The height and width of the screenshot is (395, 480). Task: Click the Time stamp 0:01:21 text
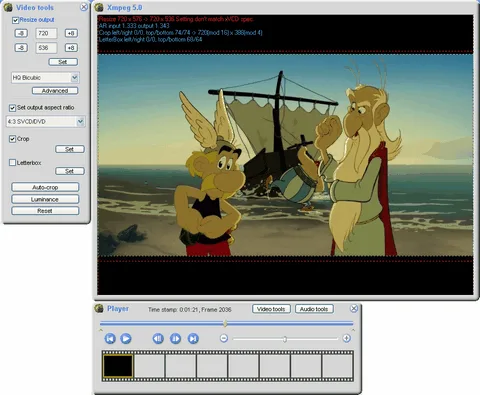point(189,310)
